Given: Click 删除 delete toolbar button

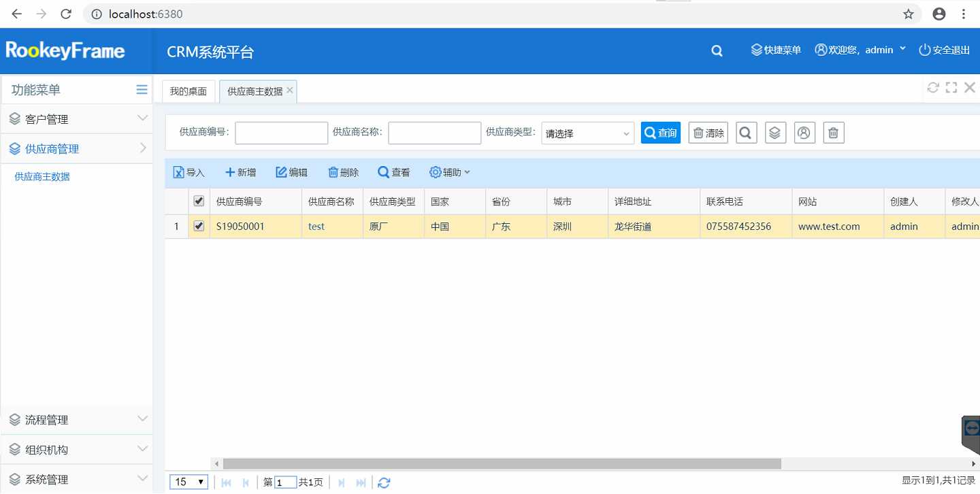Looking at the screenshot, I should pos(343,173).
